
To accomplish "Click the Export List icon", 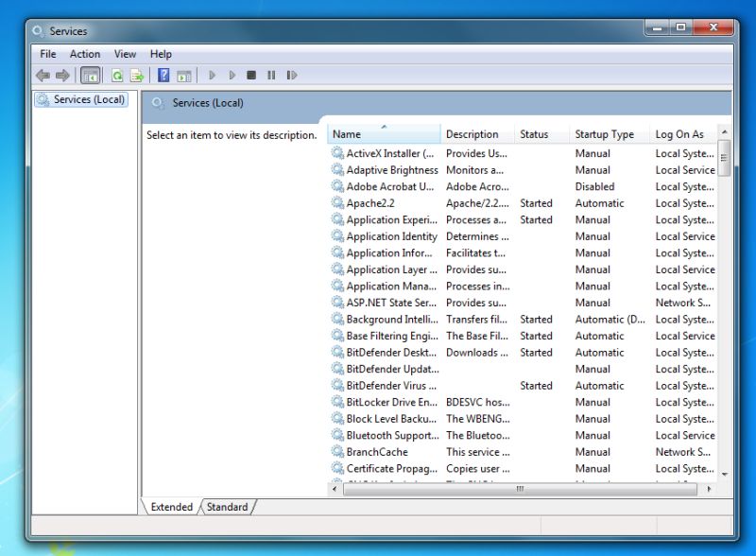I will [137, 75].
